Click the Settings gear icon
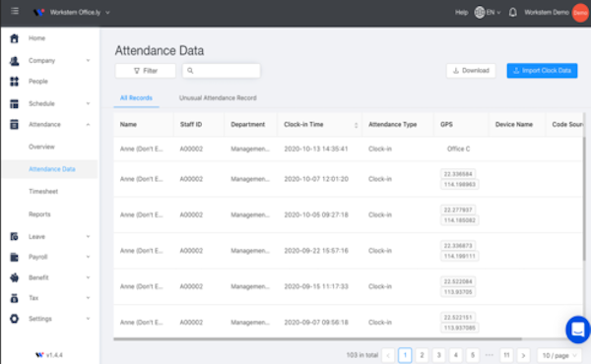Image resolution: width=591 pixels, height=364 pixels. pos(15,319)
